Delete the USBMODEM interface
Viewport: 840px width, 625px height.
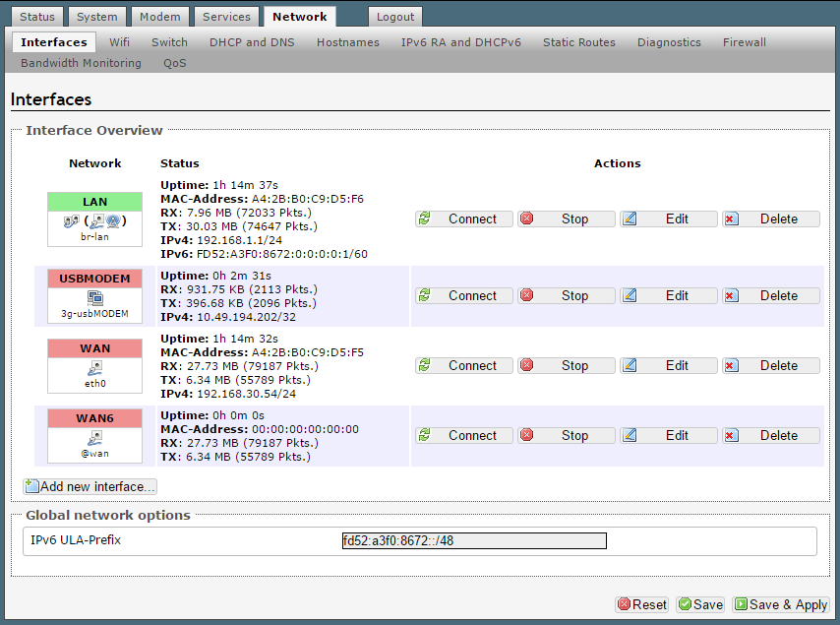770,295
